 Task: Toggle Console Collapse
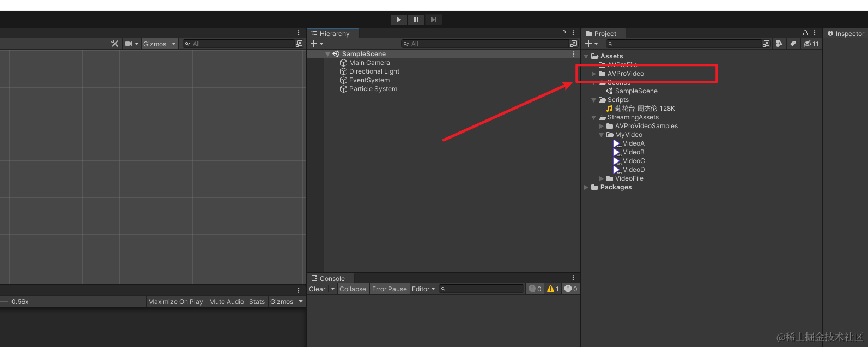tap(353, 289)
